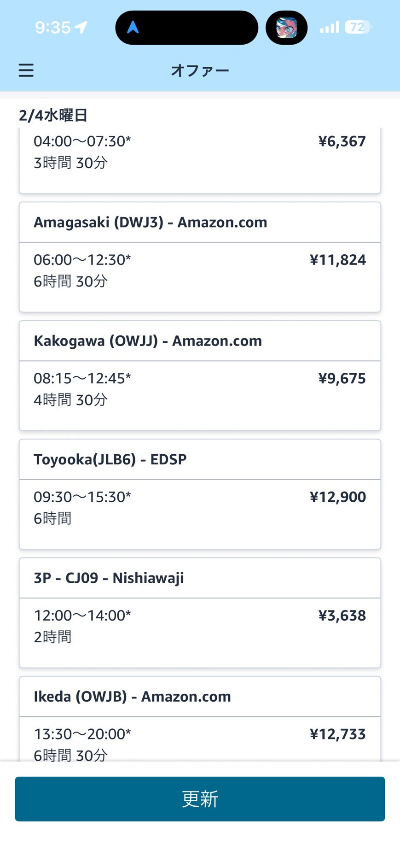Tap the オファー page title
Screen dimensions: 400x868
pyautogui.click(x=200, y=70)
